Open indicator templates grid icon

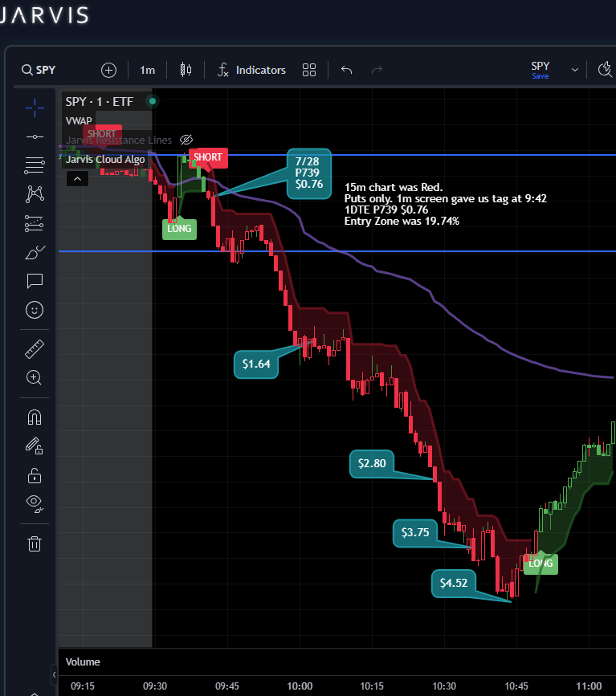(x=309, y=70)
